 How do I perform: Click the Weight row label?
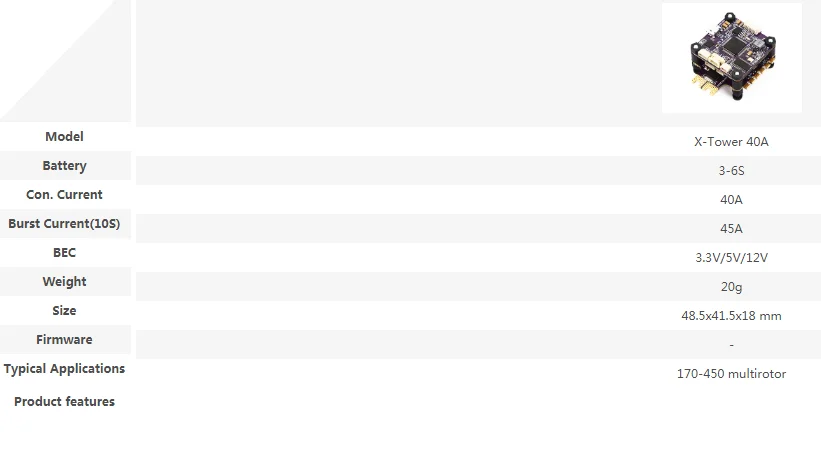point(64,282)
